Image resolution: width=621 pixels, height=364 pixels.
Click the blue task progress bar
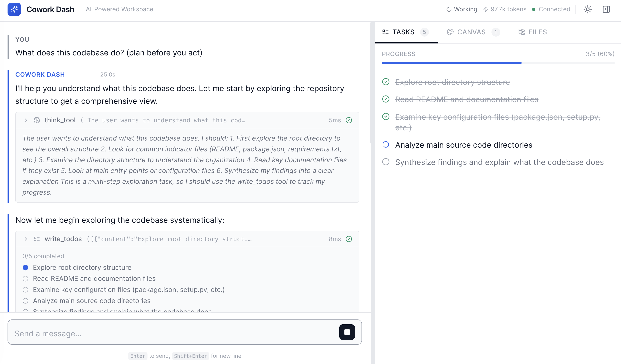click(x=452, y=63)
